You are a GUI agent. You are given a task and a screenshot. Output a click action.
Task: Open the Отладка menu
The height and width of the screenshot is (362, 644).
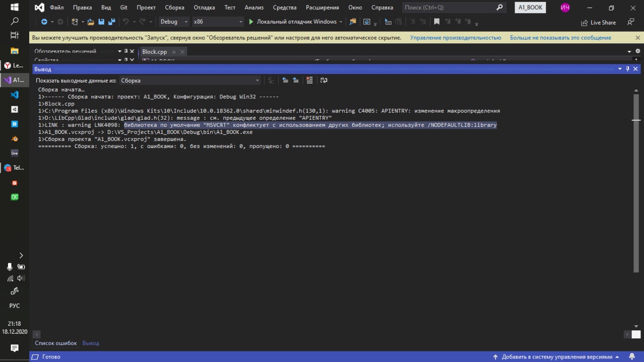click(204, 8)
